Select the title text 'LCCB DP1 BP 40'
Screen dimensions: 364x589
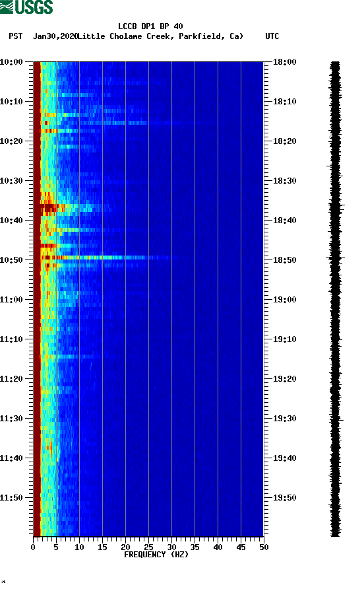[150, 26]
